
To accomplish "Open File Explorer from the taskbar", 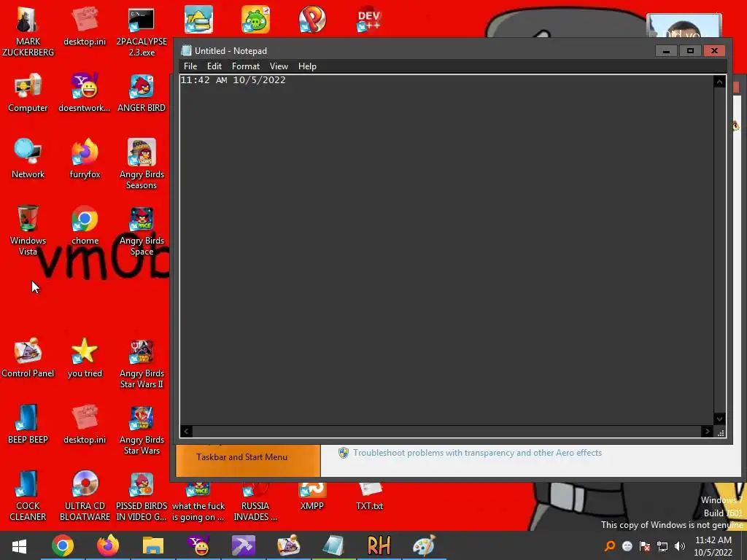I will (x=153, y=545).
